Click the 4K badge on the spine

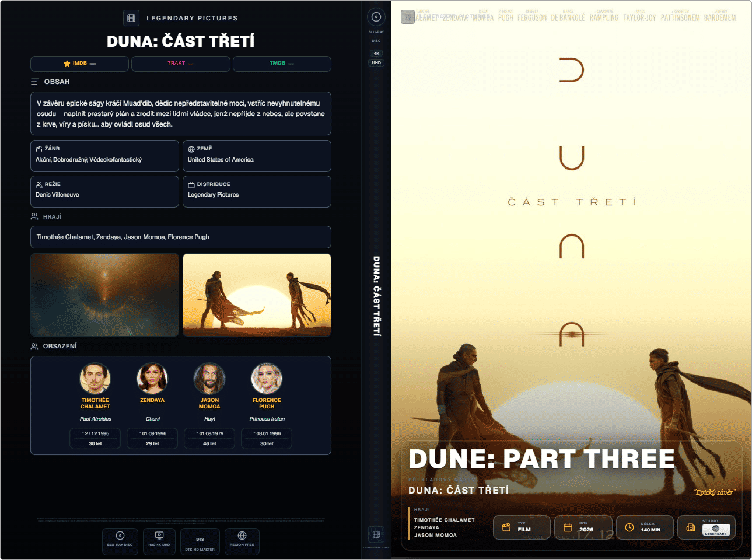click(x=376, y=53)
